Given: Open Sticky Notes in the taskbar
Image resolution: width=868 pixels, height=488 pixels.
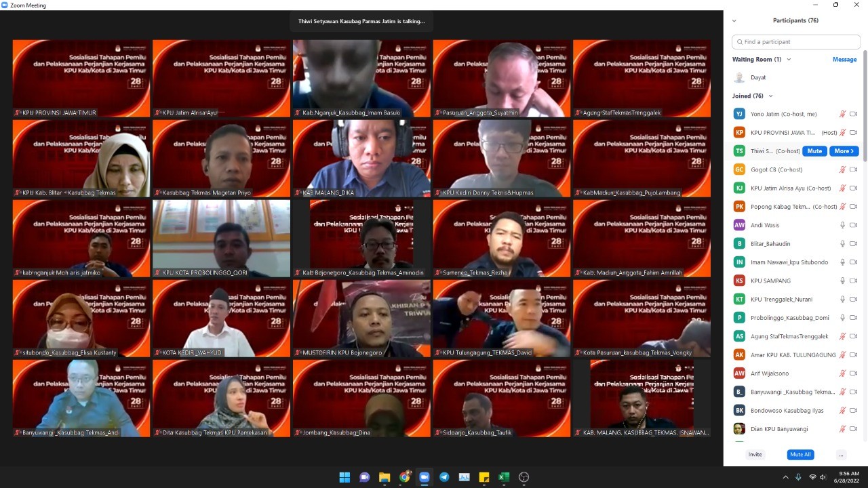Looking at the screenshot, I should click(484, 477).
